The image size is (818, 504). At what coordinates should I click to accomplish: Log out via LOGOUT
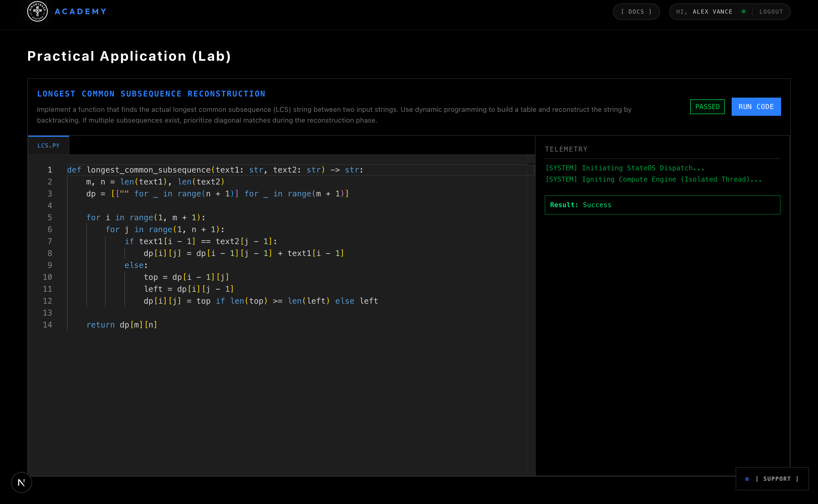click(x=771, y=12)
